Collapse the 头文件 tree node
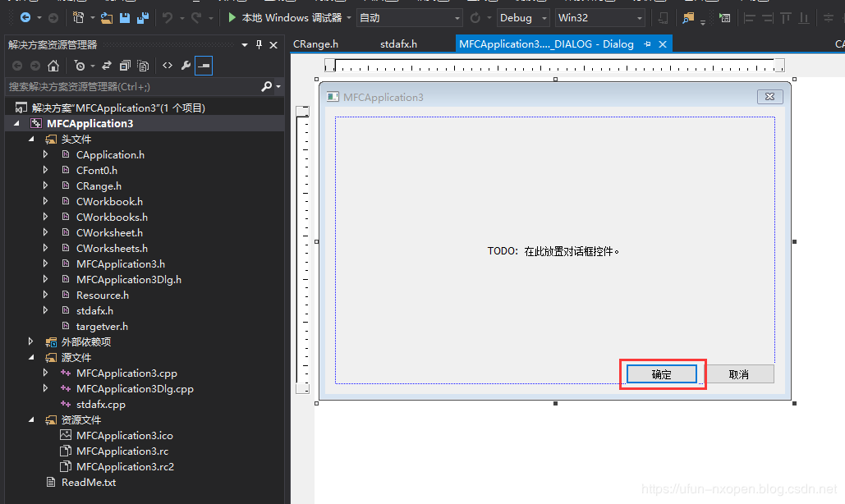Viewport: 845px width, 504px height. pos(32,139)
